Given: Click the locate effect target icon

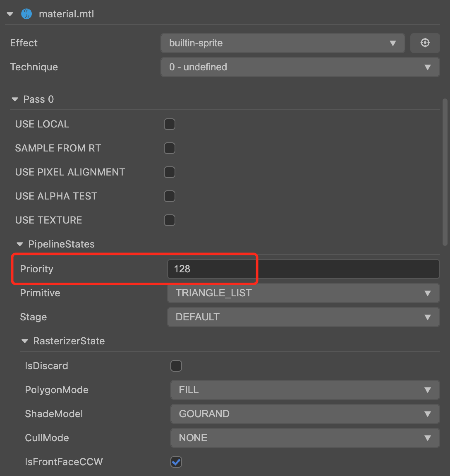Looking at the screenshot, I should 425,43.
